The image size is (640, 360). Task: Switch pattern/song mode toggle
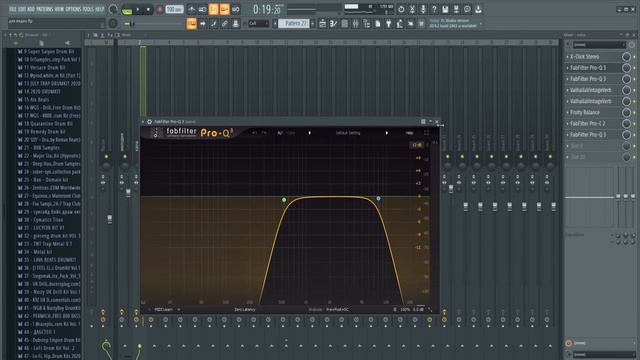pyautogui.click(x=127, y=10)
